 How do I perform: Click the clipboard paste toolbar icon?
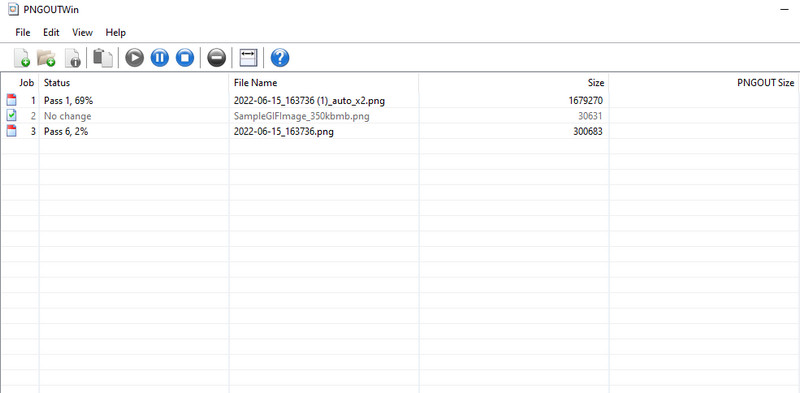[x=103, y=58]
